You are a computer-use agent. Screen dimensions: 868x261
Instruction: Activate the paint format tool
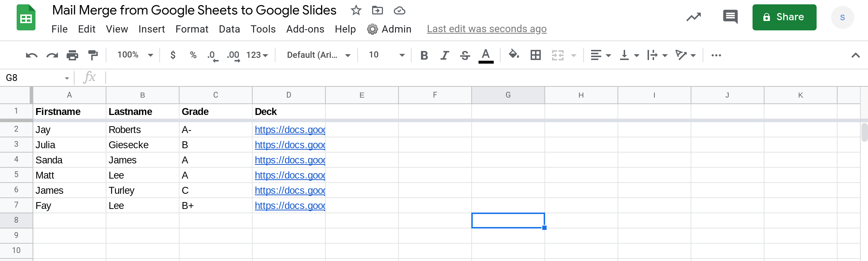pos(93,55)
